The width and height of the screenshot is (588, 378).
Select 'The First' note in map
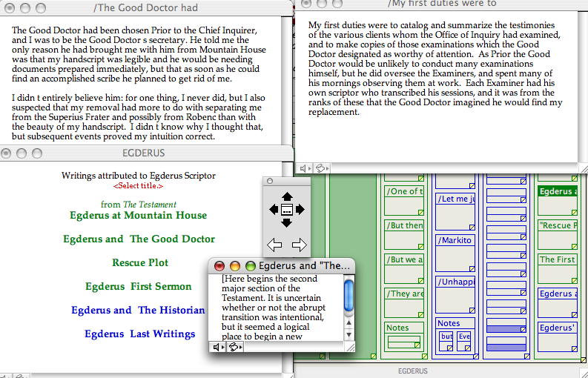558,269
